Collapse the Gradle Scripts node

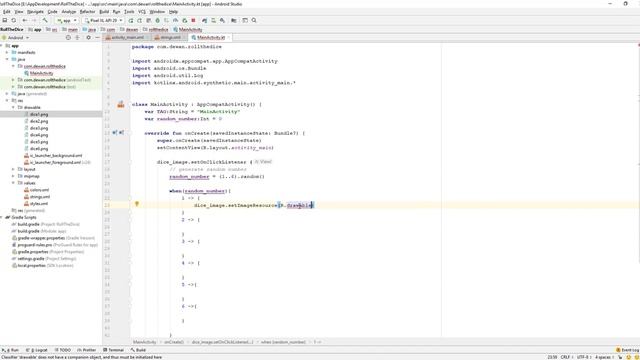pos(2,217)
